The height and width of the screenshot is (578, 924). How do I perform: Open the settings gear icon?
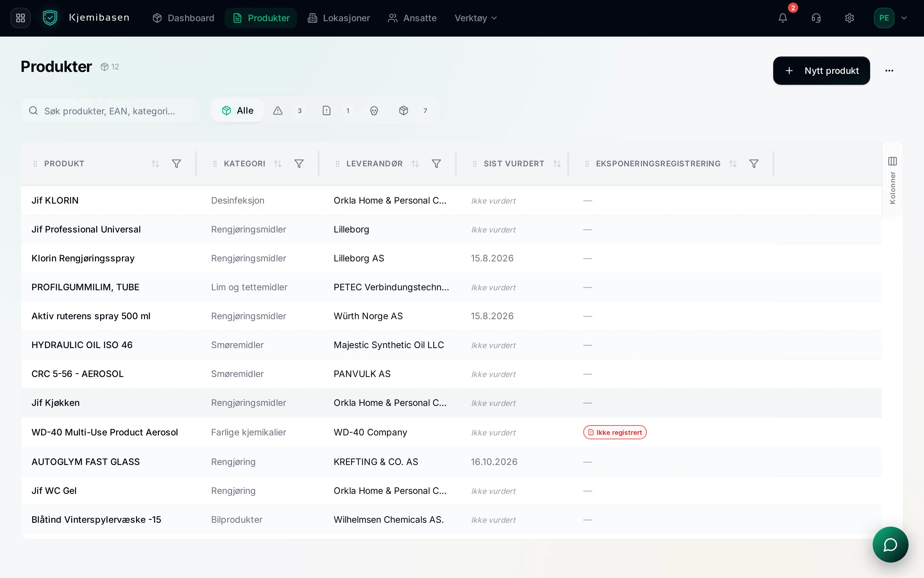point(849,18)
